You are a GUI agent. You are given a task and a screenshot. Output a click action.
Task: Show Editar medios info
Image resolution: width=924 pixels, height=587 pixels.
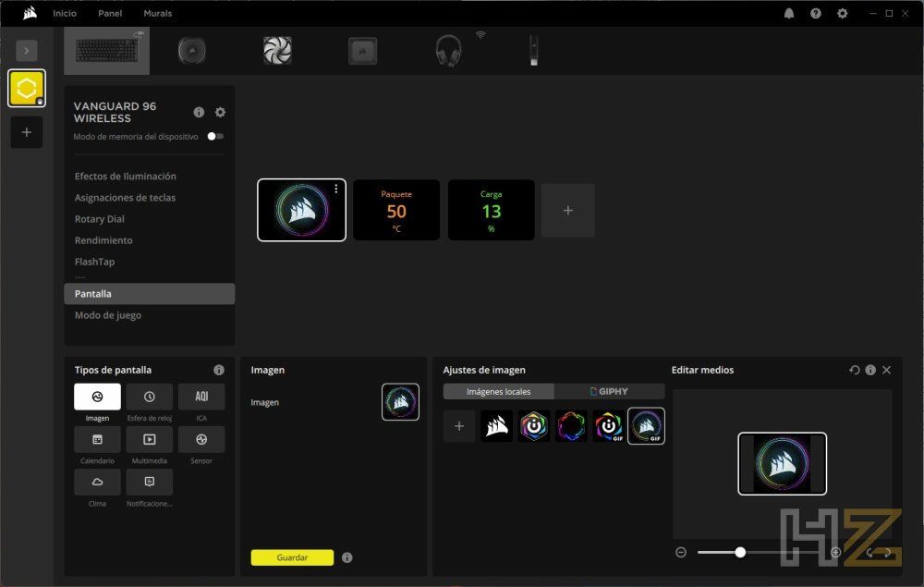(870, 370)
